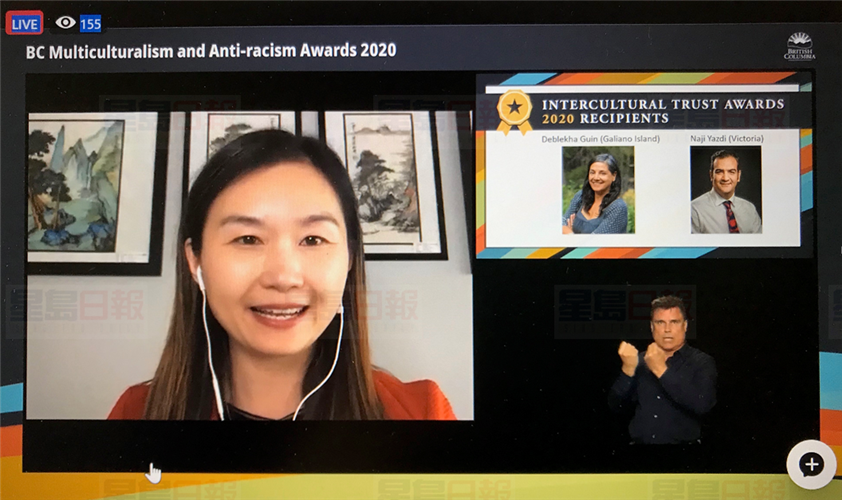Click the gold award ribbon icon

click(514, 111)
